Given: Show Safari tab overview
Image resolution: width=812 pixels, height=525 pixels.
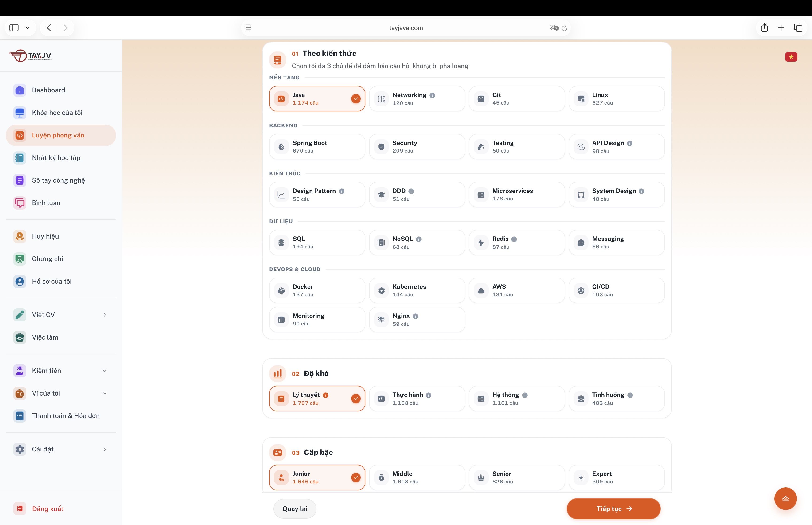Looking at the screenshot, I should 798,28.
